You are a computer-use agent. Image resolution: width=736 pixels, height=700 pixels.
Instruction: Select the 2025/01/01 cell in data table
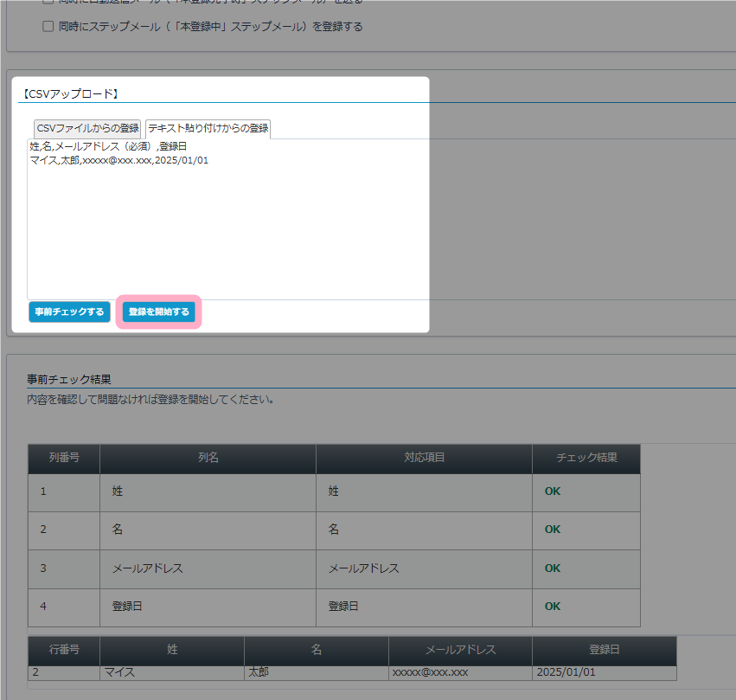click(x=566, y=672)
